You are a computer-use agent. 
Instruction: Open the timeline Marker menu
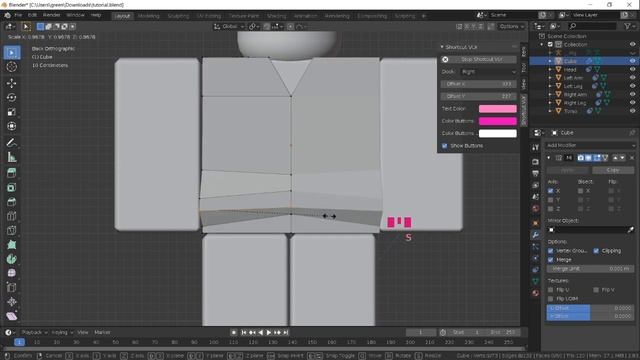(x=102, y=332)
